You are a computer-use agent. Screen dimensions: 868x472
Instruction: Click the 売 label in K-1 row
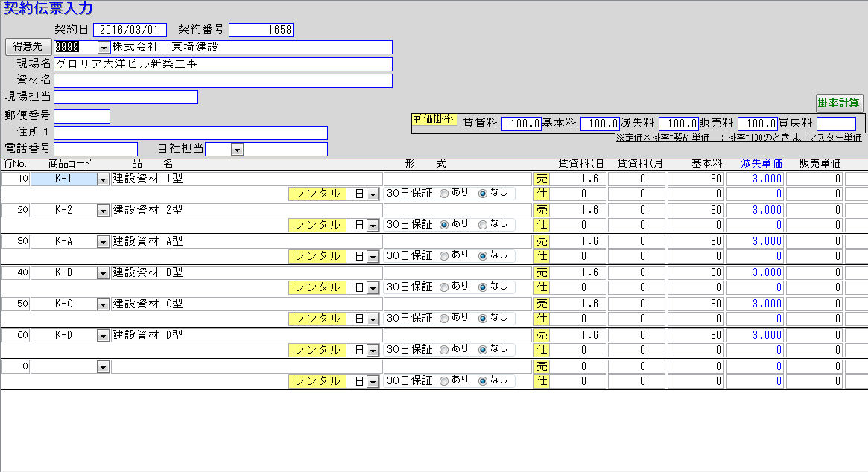click(x=542, y=179)
